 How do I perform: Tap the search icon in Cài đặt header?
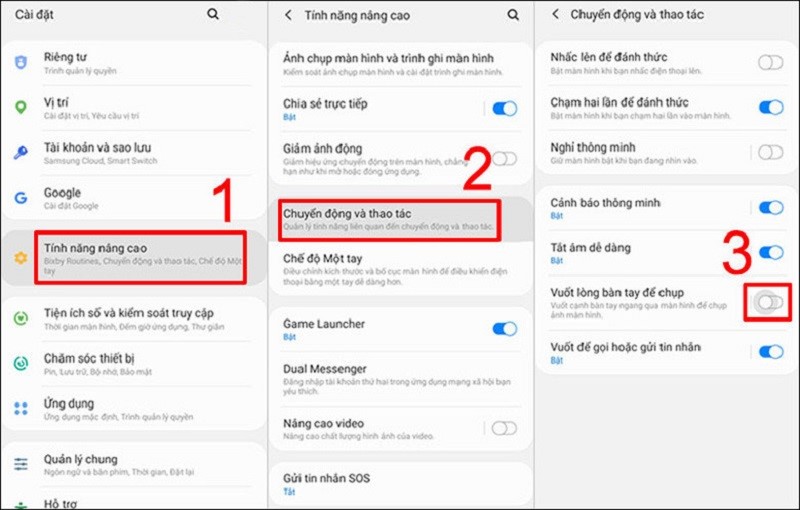click(213, 14)
